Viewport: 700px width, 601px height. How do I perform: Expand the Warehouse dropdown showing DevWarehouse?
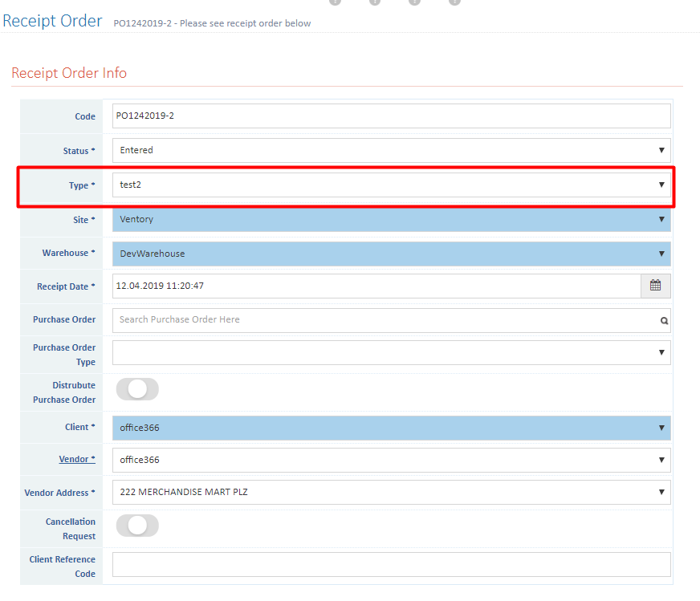[x=661, y=252]
